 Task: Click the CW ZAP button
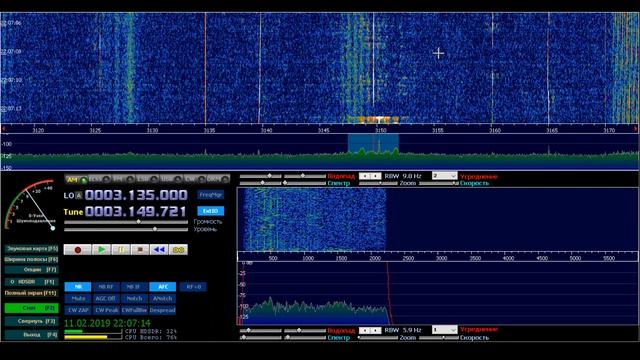tap(78, 310)
